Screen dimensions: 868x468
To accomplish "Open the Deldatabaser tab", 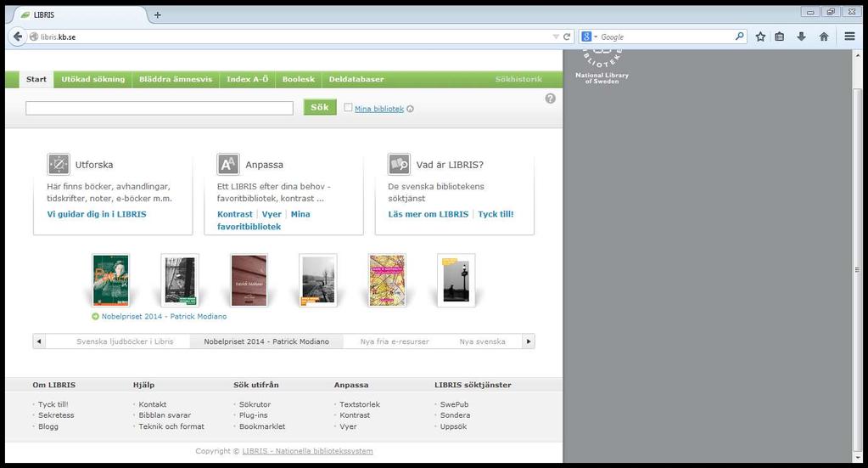I will coord(356,79).
